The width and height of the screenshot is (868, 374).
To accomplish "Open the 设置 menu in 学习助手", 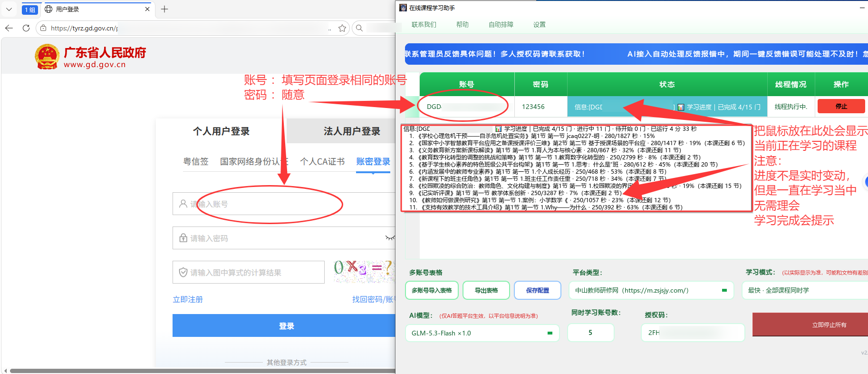I will tap(540, 25).
